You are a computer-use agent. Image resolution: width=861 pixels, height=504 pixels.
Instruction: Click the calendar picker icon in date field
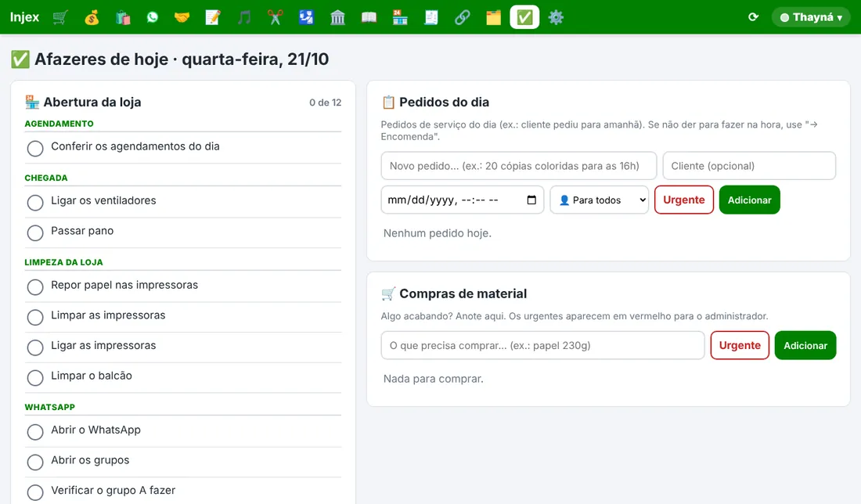(531, 200)
